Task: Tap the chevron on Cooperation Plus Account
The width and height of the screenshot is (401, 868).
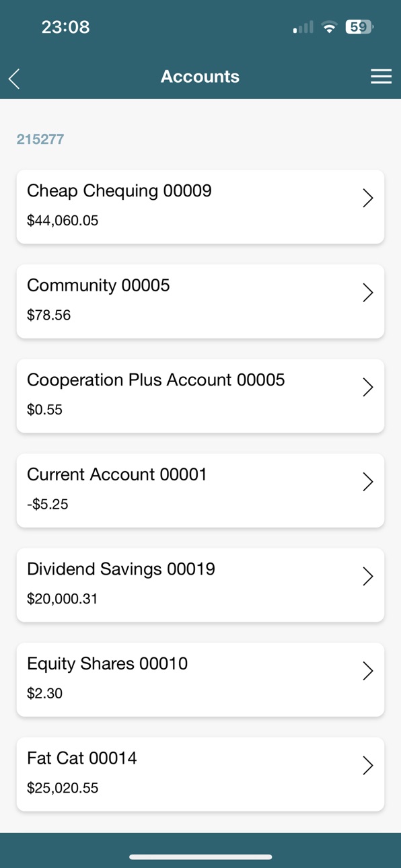Action: coord(368,387)
